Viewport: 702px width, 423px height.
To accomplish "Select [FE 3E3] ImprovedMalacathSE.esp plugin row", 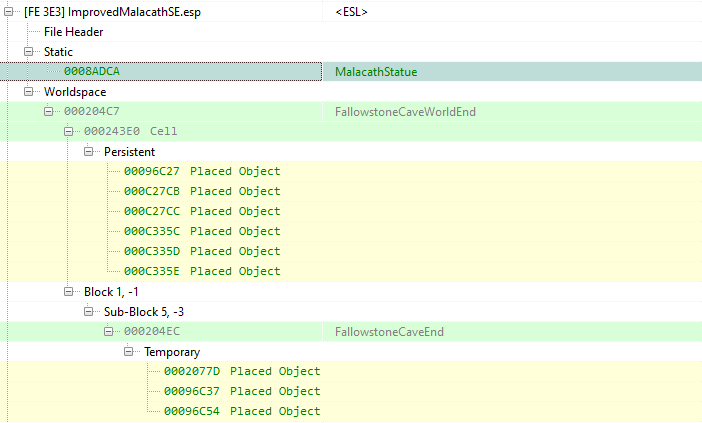I will click(112, 12).
